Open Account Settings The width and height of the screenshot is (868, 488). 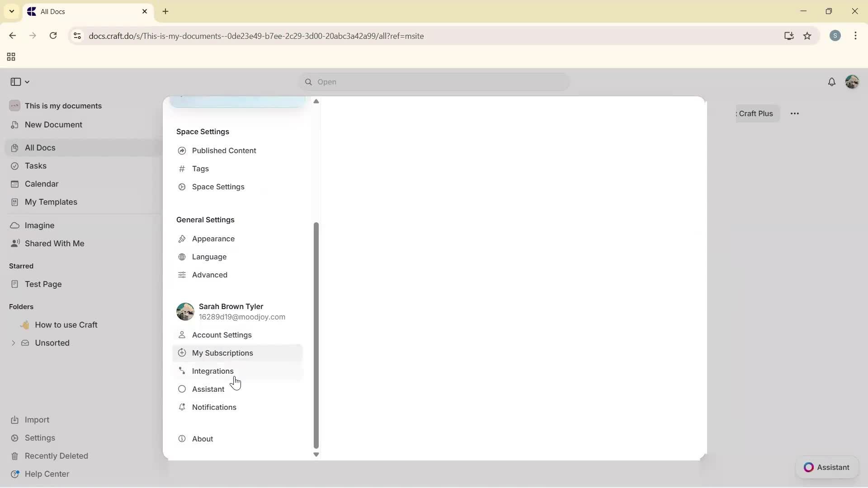pos(222,335)
